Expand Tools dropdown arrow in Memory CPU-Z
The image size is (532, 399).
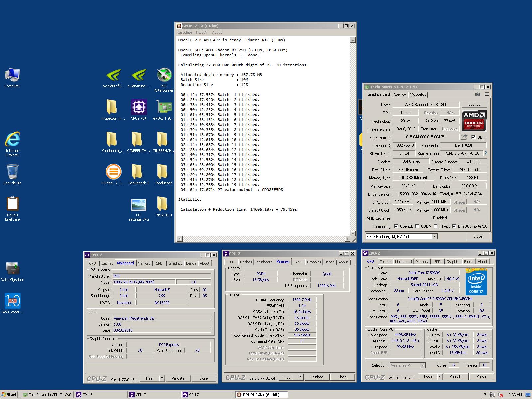coord(301,377)
